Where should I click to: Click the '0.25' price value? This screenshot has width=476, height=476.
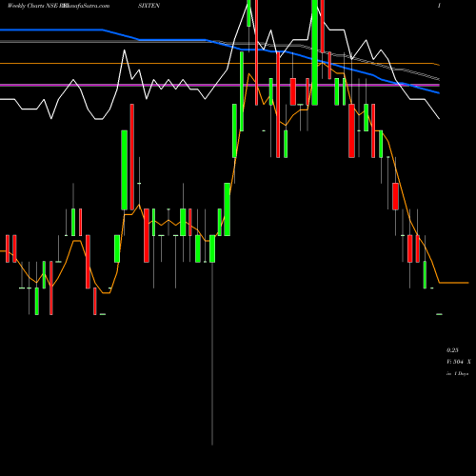pyautogui.click(x=452, y=350)
